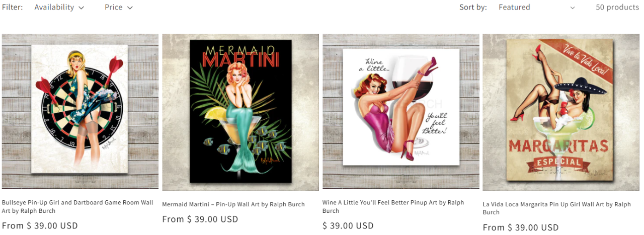The height and width of the screenshot is (235, 644).
Task: Select the Wine A Little artwork image
Action: tap(401, 111)
